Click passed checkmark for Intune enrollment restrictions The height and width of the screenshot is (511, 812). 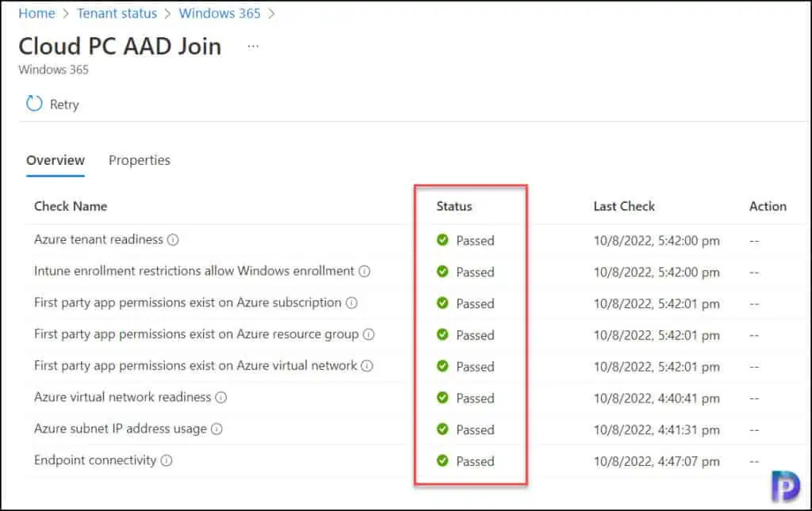coord(442,271)
